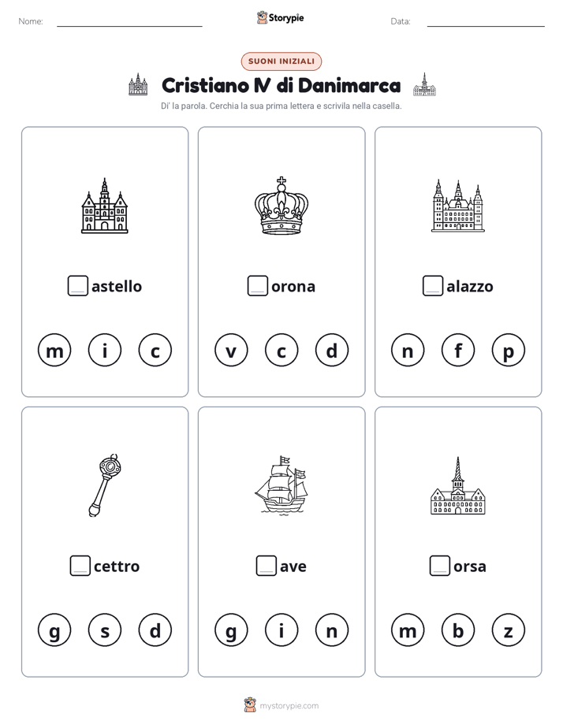Click the palace picture above 'alazzo'

pyautogui.click(x=458, y=205)
